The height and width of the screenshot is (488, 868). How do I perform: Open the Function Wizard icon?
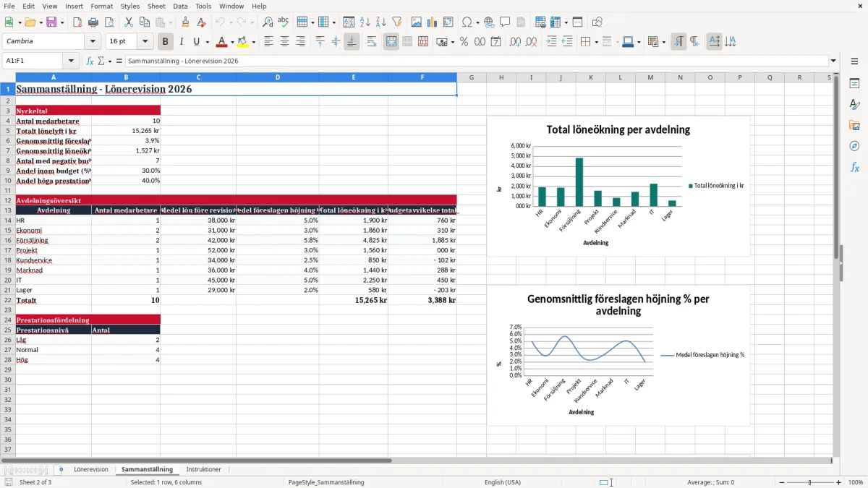[90, 61]
